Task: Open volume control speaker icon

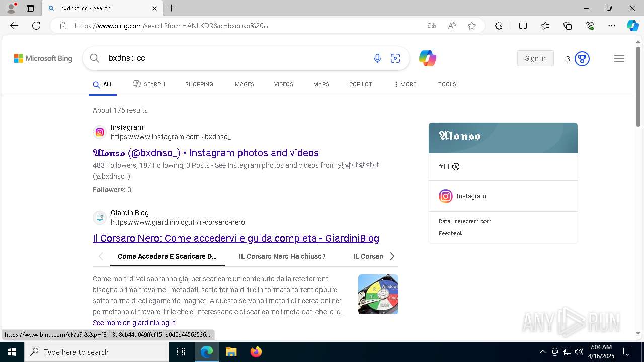Action: 579,352
